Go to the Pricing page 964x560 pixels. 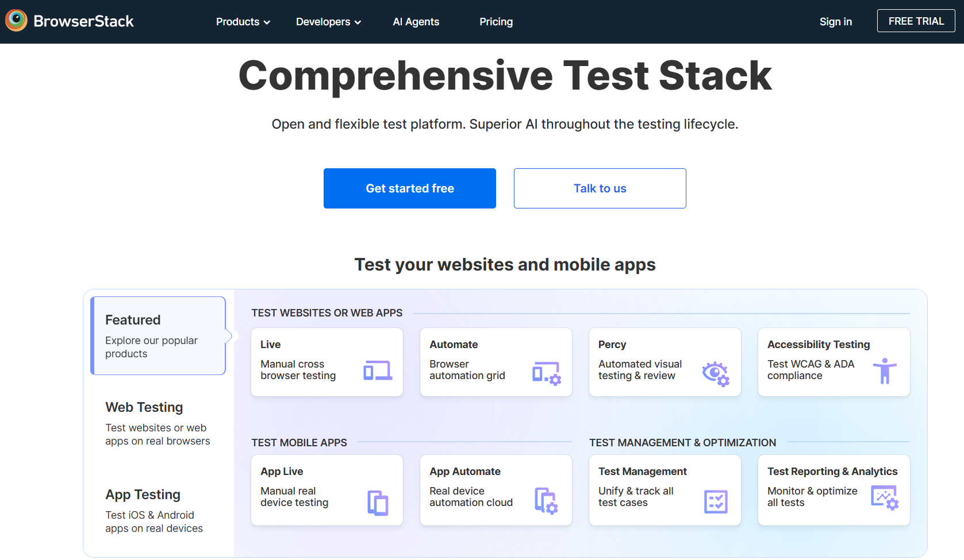click(x=496, y=22)
